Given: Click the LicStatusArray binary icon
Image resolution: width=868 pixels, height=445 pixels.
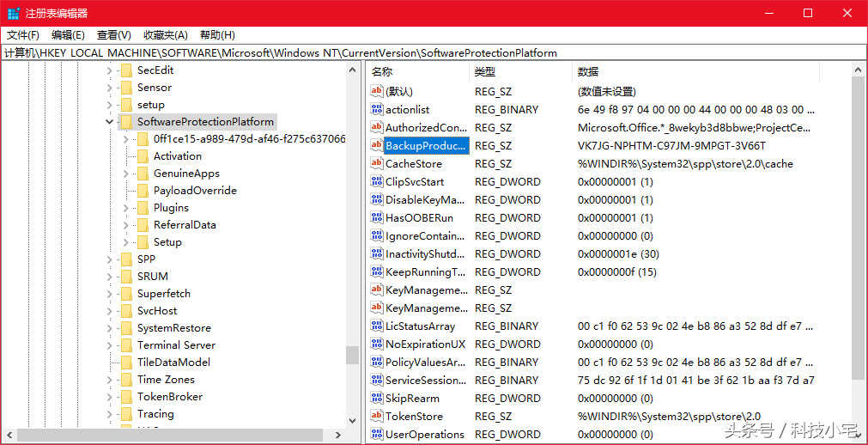Looking at the screenshot, I should click(377, 326).
